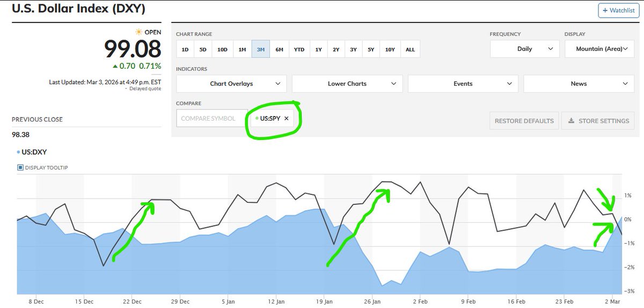Open the Display Mountain (Area) dropdown
This screenshot has width=644, height=308.
(599, 49)
